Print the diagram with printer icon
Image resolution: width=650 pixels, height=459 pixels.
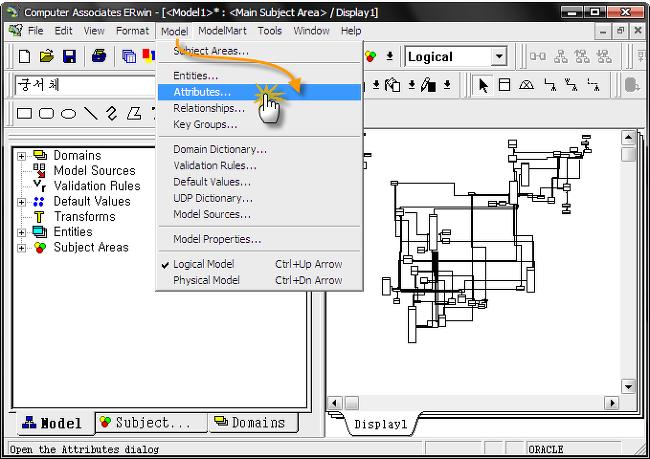pyautogui.click(x=99, y=56)
